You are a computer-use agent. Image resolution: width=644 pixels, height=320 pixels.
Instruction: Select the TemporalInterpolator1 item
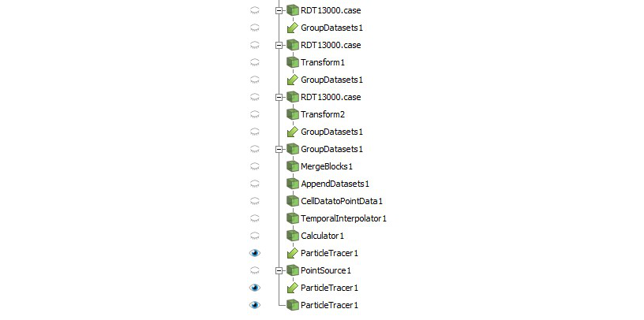coord(344,218)
